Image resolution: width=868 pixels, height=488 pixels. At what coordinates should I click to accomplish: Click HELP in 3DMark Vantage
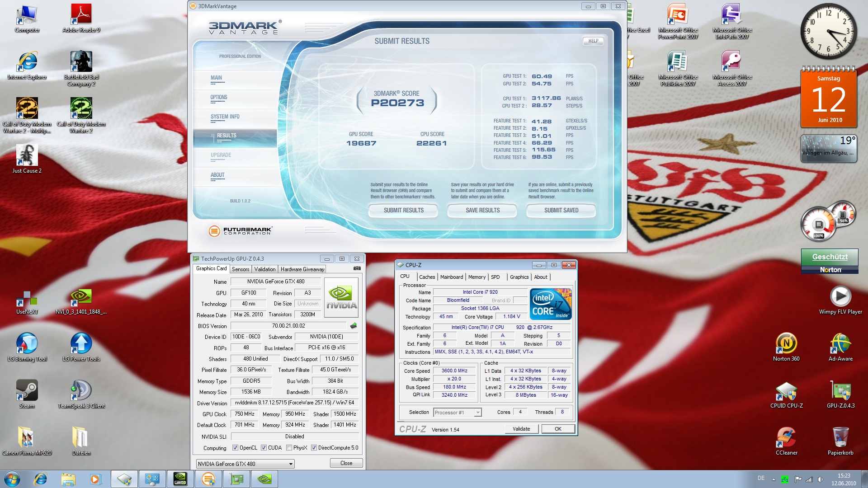coord(593,41)
